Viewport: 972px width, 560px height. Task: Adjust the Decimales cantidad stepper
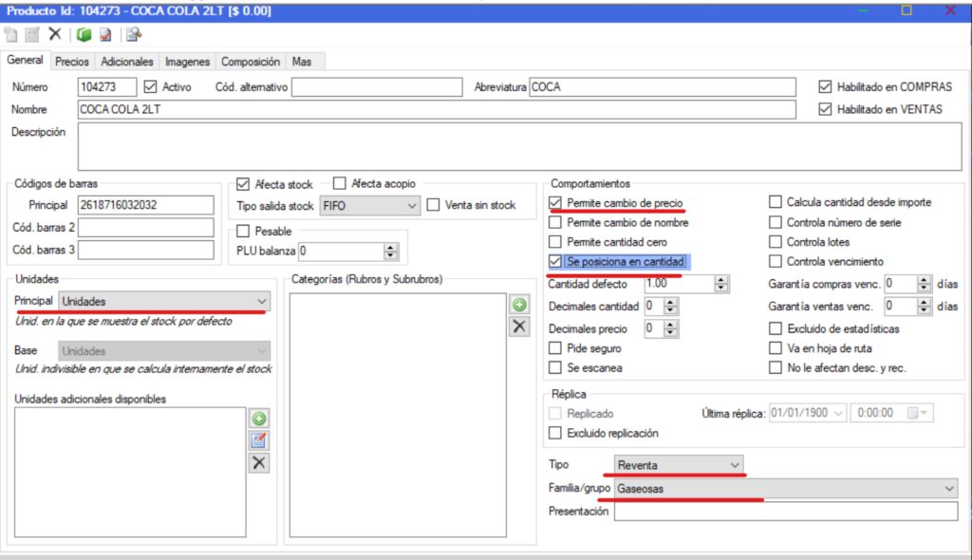(x=670, y=306)
